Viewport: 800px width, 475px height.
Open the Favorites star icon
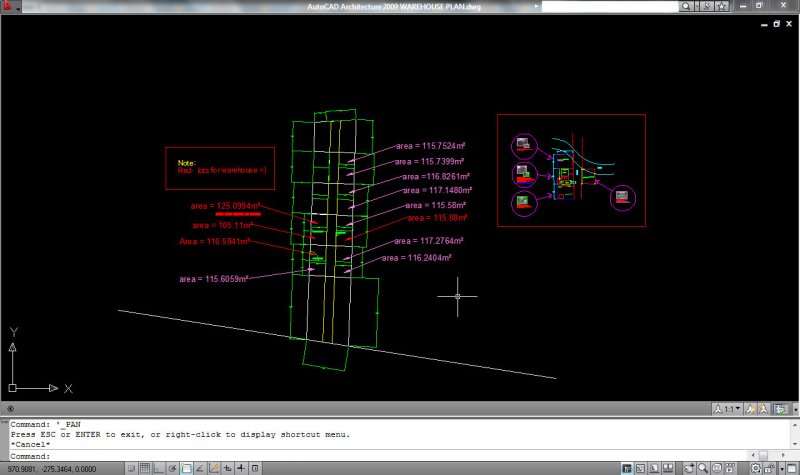pos(721,6)
